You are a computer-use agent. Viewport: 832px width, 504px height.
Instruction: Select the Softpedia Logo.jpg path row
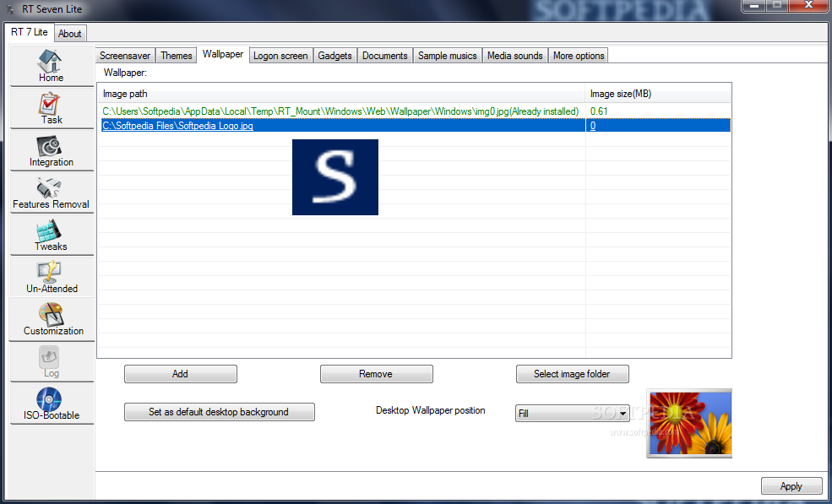click(414, 126)
